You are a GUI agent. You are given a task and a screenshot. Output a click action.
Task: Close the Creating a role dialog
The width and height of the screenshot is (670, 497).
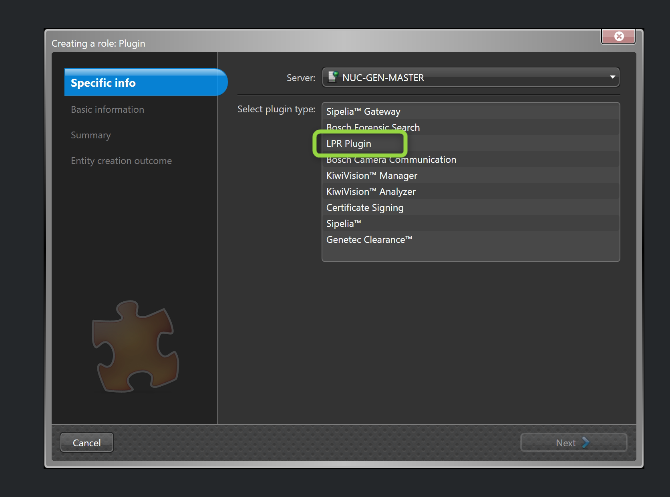pos(618,36)
